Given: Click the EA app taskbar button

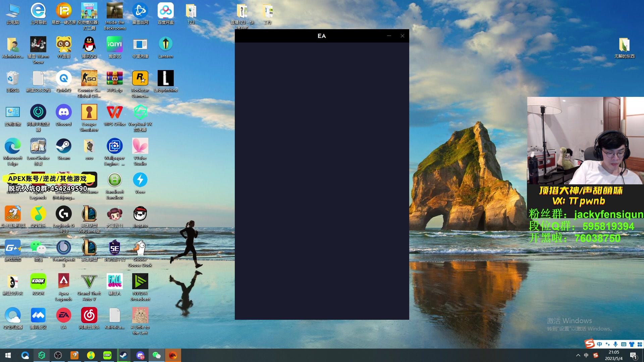Looking at the screenshot, I should [173, 355].
